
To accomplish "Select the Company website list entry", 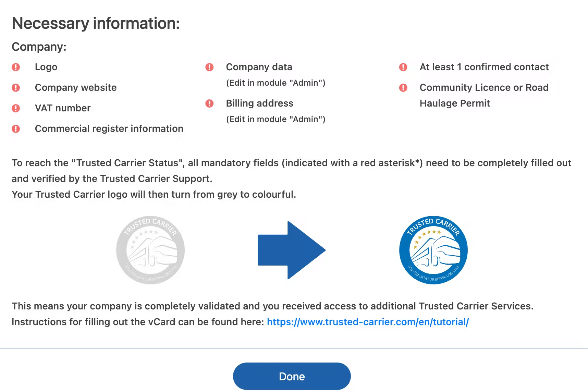I will click(x=76, y=88).
